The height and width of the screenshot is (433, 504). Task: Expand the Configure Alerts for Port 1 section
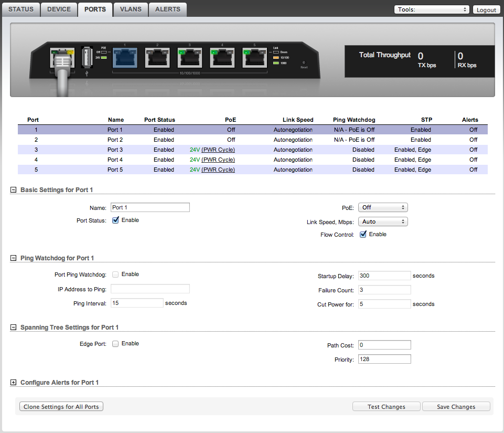[x=14, y=383]
